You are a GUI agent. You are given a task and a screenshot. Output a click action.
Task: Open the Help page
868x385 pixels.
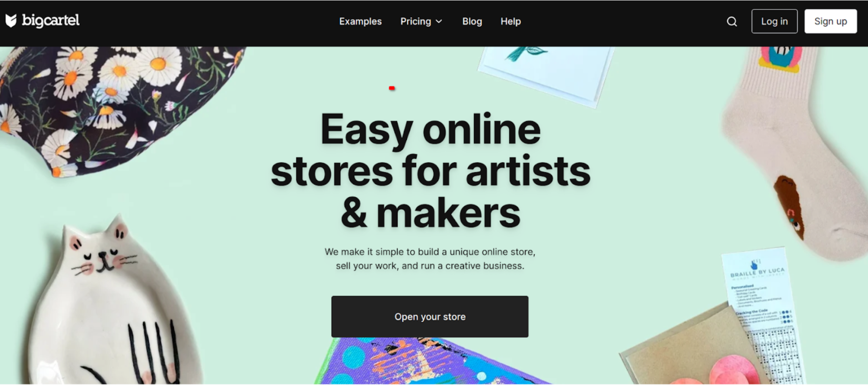tap(511, 22)
